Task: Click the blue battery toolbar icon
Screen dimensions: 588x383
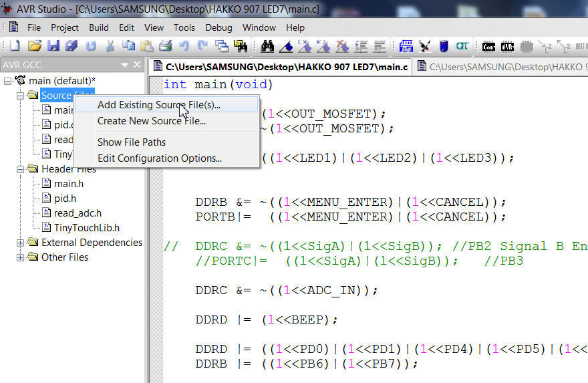Action: pyautogui.click(x=444, y=47)
